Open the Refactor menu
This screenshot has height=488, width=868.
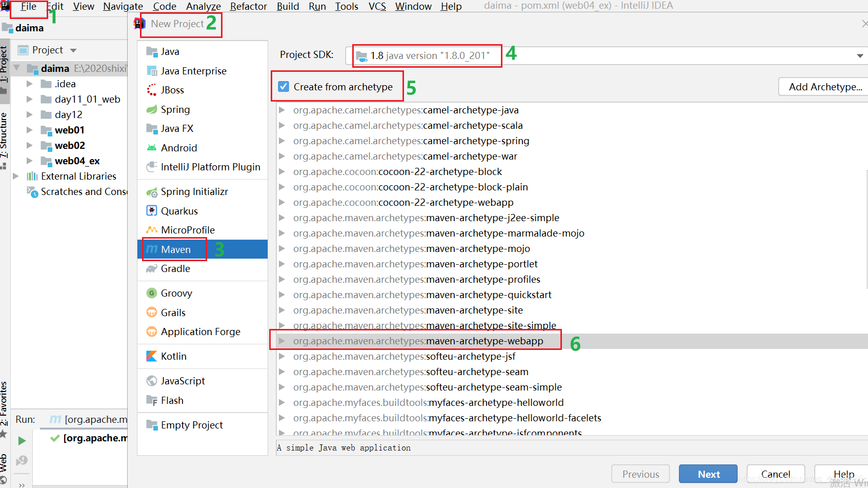249,6
